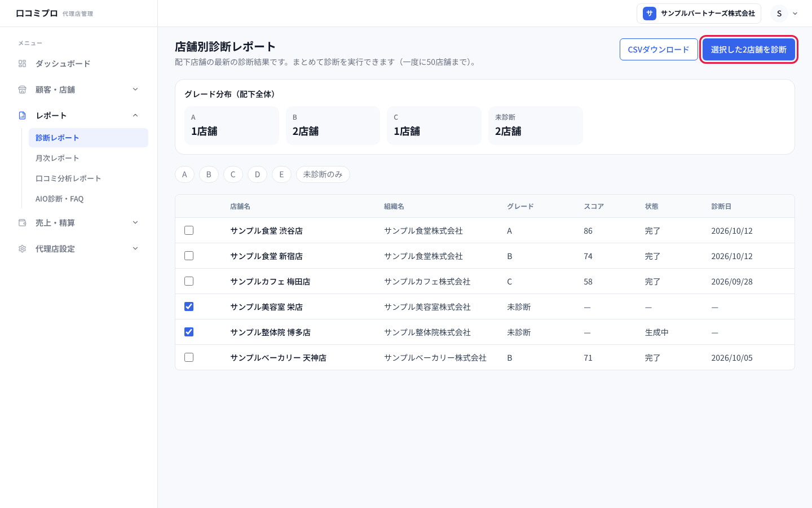
Task: Open the ダッシュボード grid icon
Action: pyautogui.click(x=22, y=64)
